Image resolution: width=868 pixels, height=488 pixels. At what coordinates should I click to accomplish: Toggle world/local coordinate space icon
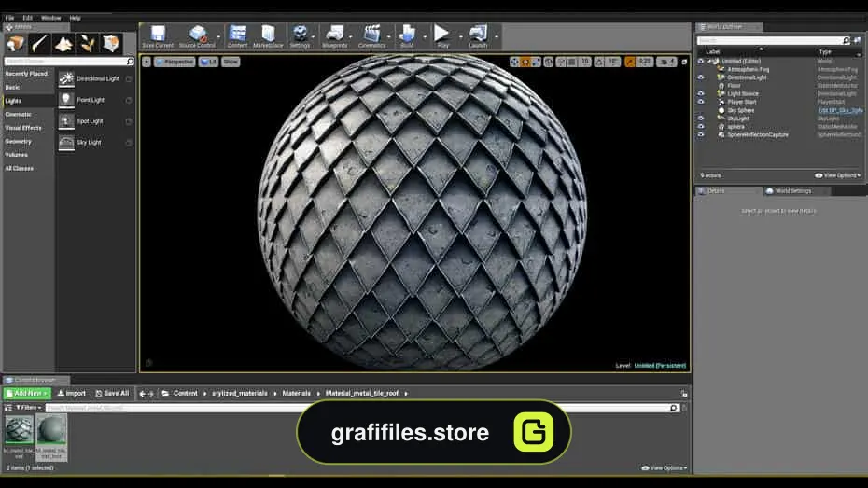tap(549, 62)
